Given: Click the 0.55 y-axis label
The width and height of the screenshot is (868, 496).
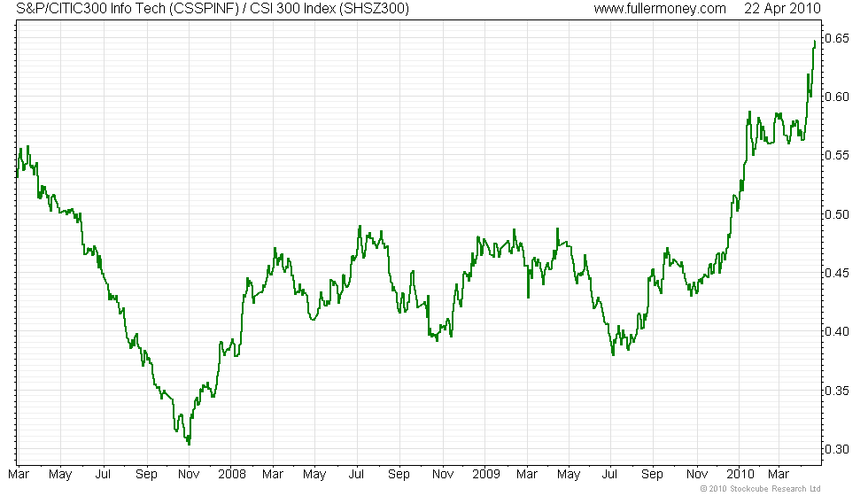Looking at the screenshot, I should [836, 156].
